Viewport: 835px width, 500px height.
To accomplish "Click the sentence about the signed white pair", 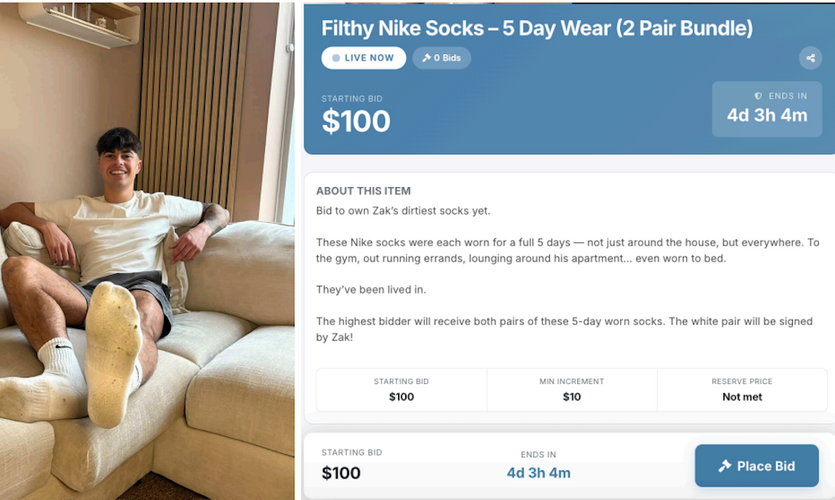I will (x=567, y=329).
